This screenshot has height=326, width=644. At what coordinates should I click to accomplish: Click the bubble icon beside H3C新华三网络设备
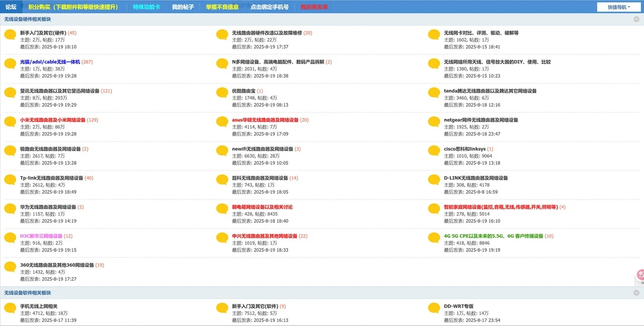tap(11, 238)
